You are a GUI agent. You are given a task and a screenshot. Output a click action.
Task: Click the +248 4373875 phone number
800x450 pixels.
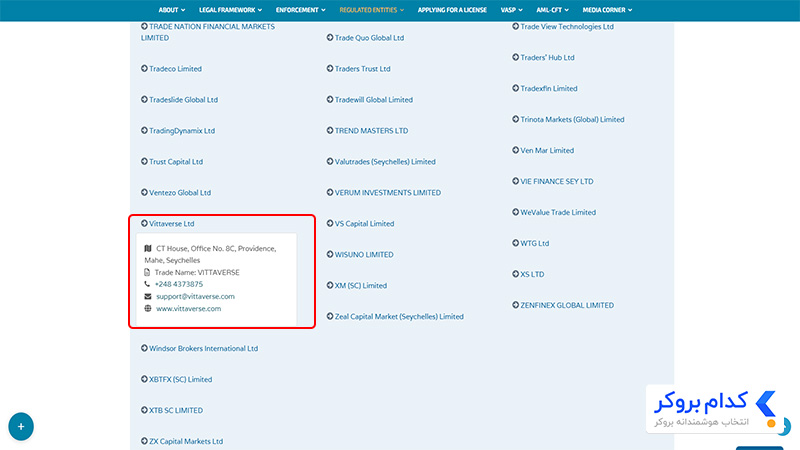[x=179, y=284]
